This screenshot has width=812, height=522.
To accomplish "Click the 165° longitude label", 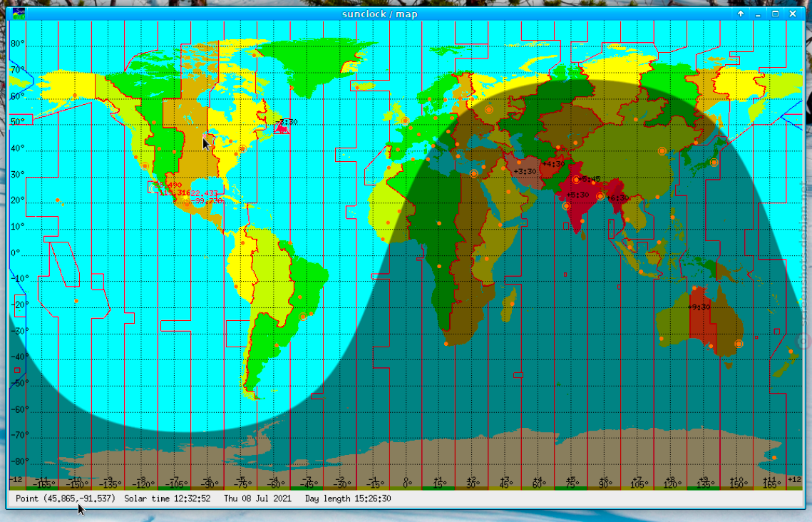I will (x=771, y=485).
